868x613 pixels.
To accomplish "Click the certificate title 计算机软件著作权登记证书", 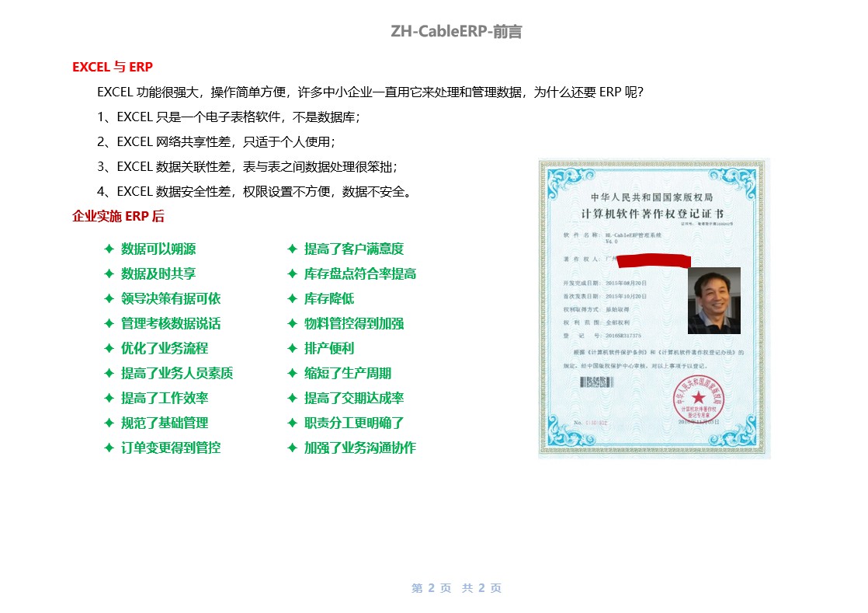I will [653, 214].
